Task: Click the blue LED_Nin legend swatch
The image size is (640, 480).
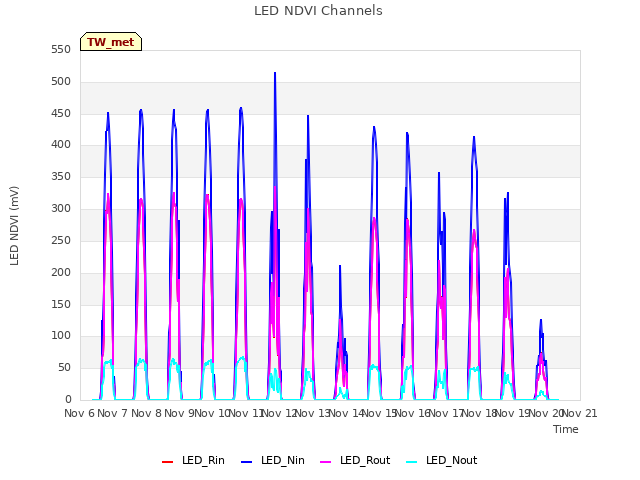Action: (x=247, y=462)
